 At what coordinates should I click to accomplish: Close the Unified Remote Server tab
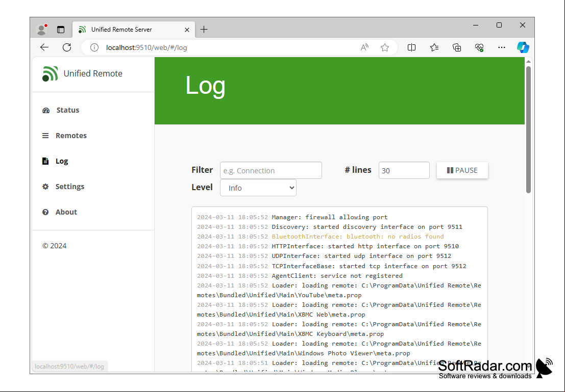(x=187, y=30)
